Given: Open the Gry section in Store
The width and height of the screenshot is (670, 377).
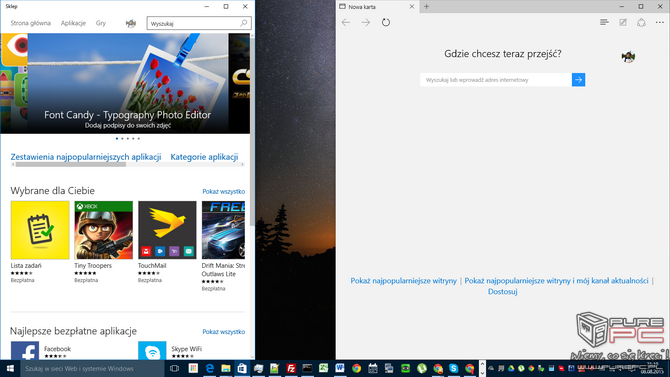Looking at the screenshot, I should tap(101, 23).
